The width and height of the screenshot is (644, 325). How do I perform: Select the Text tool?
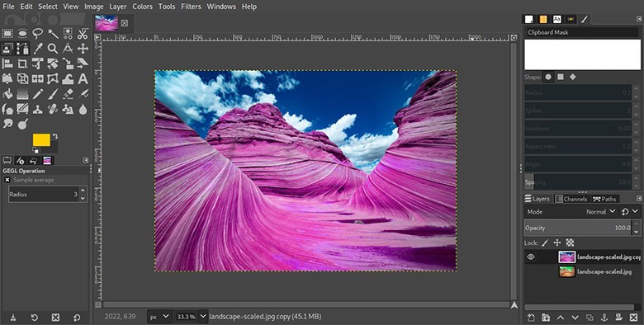(x=83, y=78)
